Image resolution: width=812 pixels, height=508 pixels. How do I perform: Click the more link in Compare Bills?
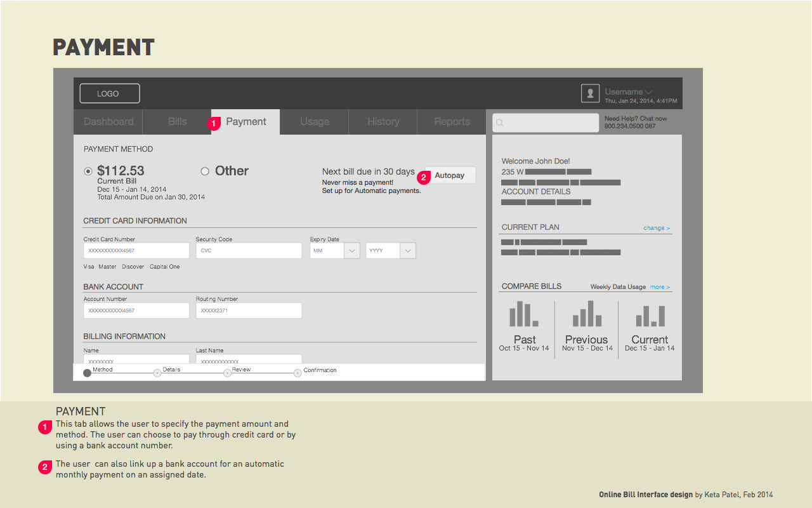660,287
